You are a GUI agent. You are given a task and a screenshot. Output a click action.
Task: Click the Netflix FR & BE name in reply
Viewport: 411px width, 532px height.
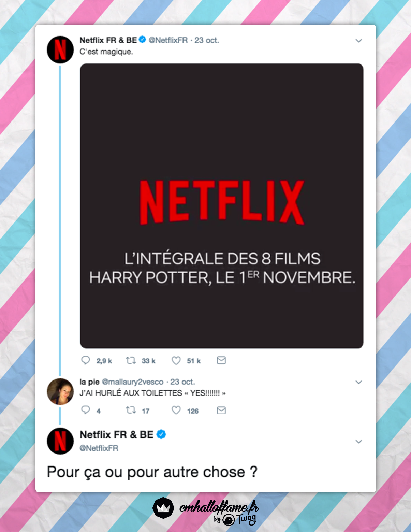[x=116, y=435]
